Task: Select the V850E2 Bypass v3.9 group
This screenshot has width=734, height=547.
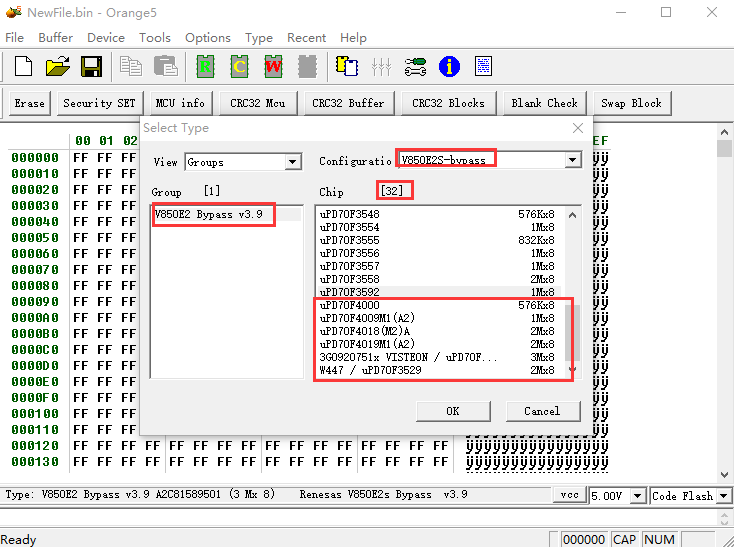Action: (x=227, y=214)
